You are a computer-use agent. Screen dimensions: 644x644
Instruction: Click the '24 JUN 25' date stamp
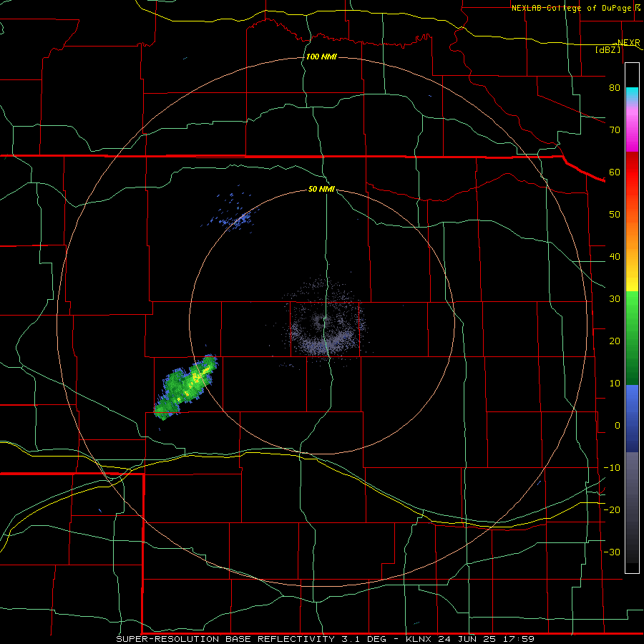(467, 639)
